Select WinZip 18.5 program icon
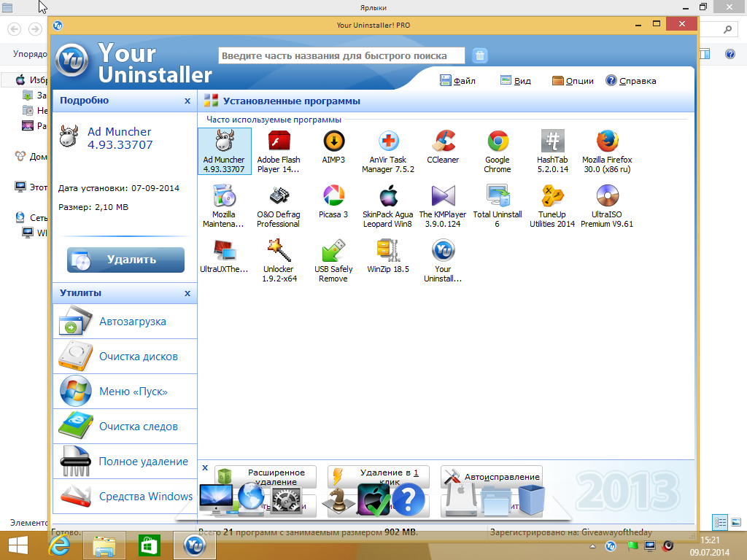 (388, 257)
